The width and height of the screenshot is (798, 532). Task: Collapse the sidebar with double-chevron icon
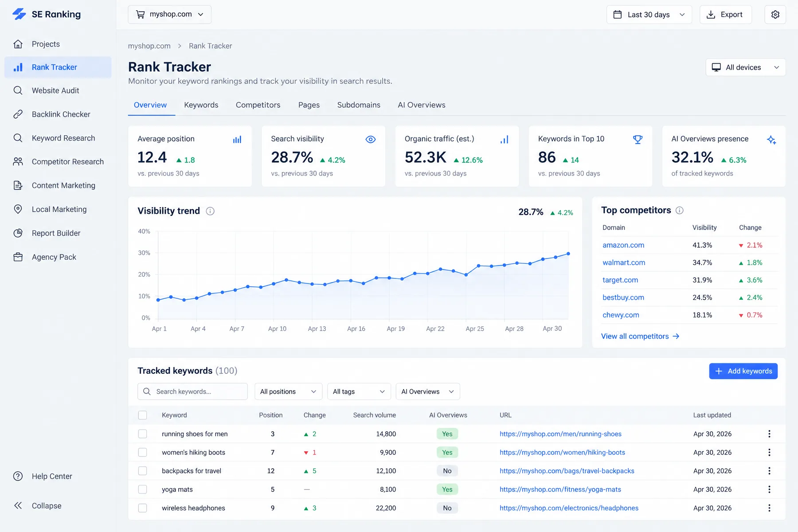coord(18,506)
